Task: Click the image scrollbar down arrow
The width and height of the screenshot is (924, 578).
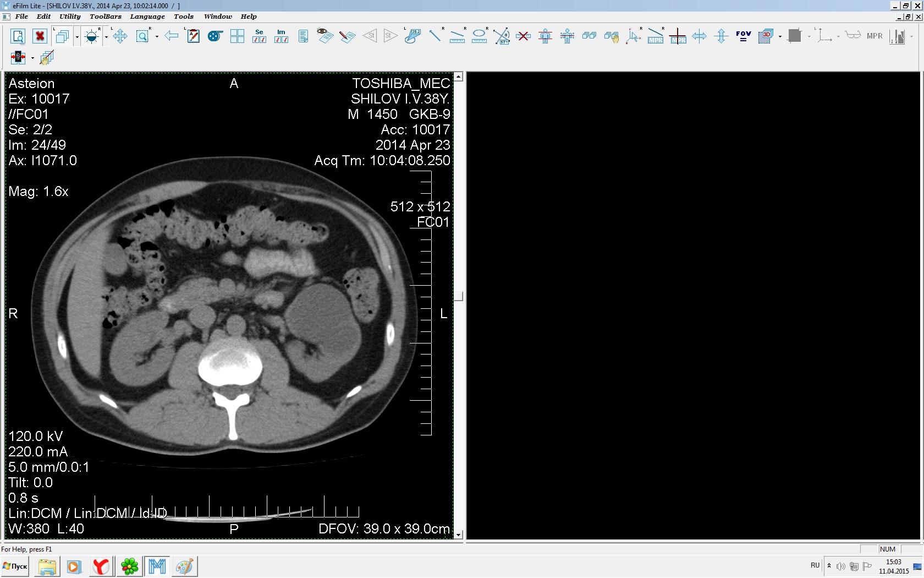Action: tap(458, 535)
